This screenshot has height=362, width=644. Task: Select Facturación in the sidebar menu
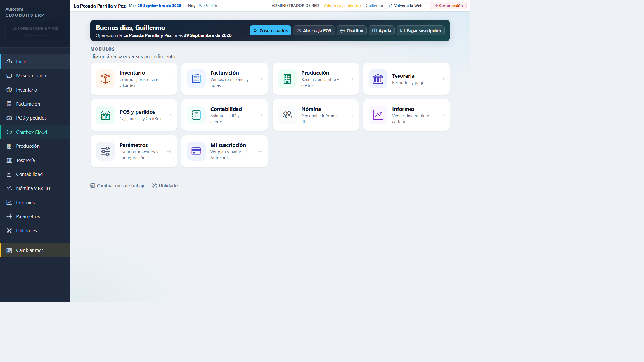[35, 104]
